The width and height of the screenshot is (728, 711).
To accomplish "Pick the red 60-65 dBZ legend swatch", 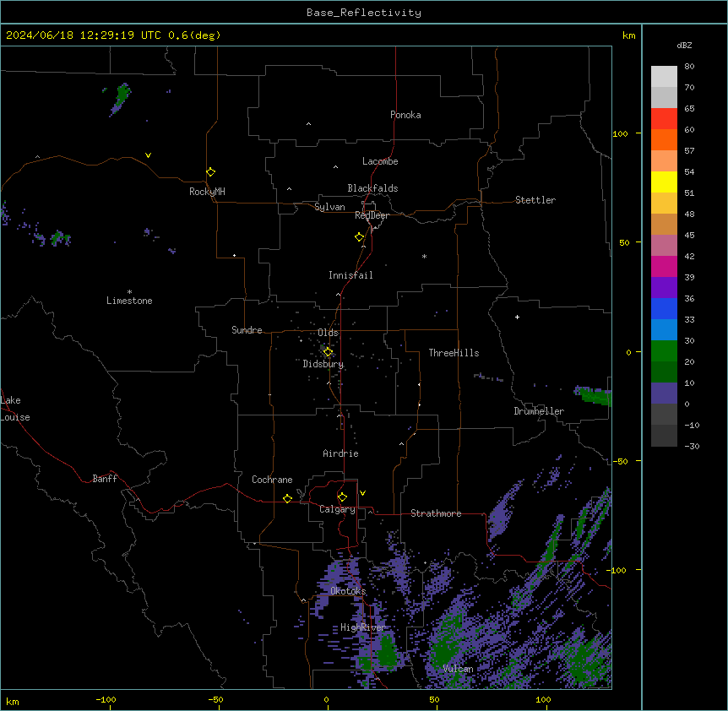I will 664,118.
